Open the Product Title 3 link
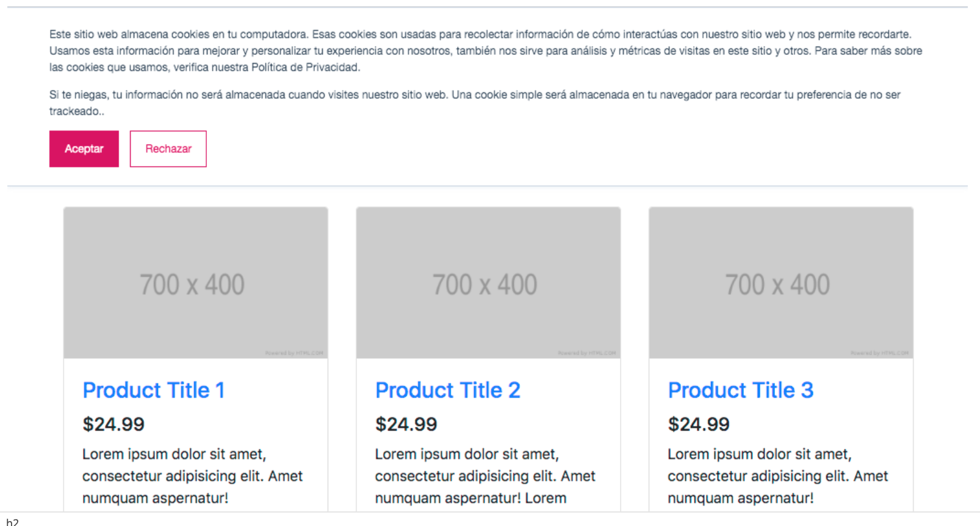Image resolution: width=980 pixels, height=526 pixels. coord(740,391)
